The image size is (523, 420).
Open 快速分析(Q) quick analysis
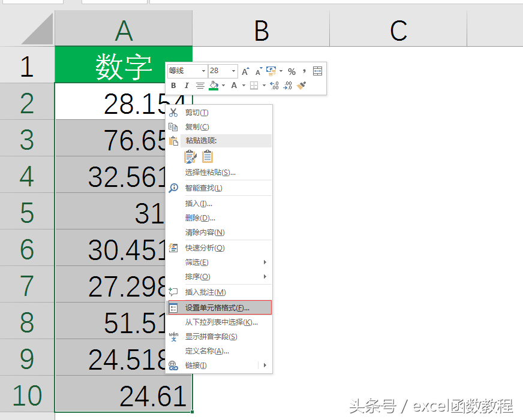(x=219, y=248)
